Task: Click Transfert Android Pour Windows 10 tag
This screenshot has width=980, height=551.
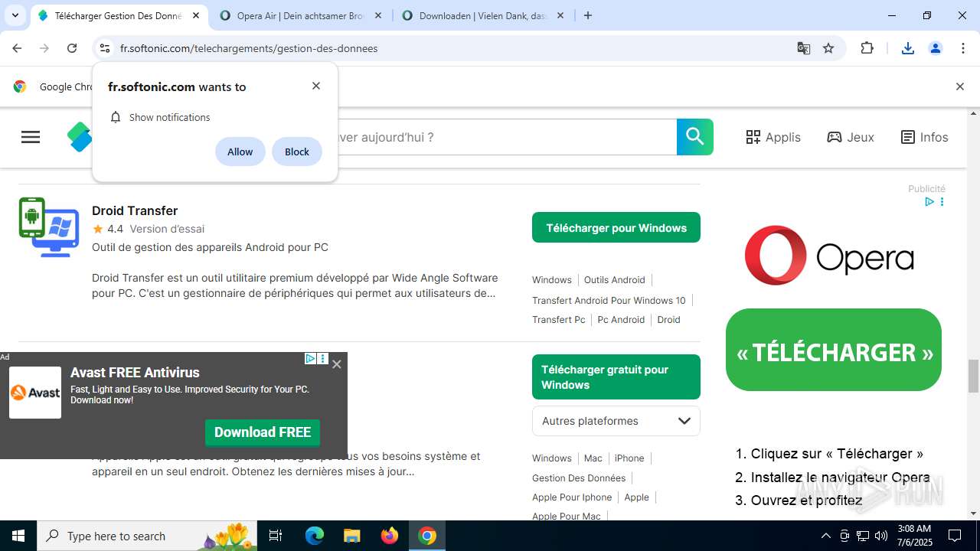Action: (x=609, y=300)
